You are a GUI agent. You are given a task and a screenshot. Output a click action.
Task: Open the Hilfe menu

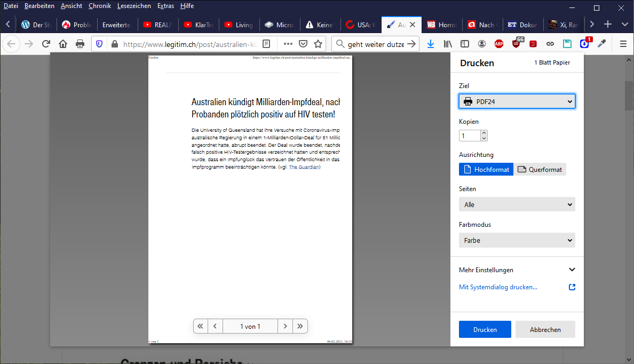[x=187, y=6]
